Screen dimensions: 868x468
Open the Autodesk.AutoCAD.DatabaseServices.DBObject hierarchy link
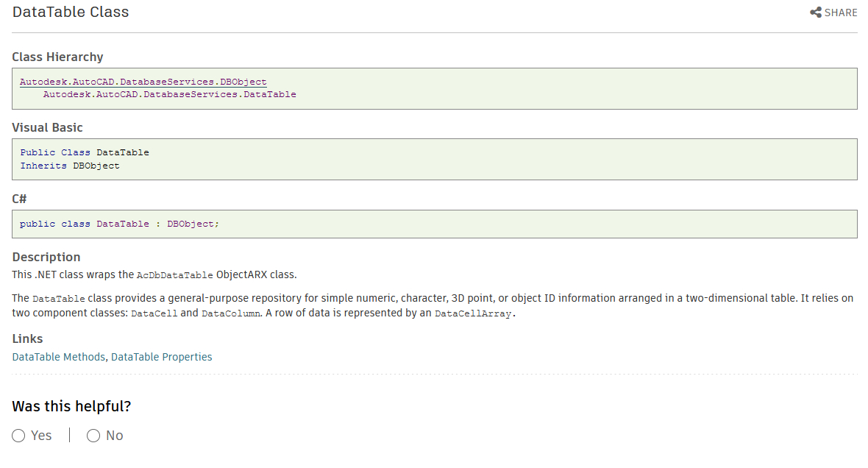(x=143, y=82)
